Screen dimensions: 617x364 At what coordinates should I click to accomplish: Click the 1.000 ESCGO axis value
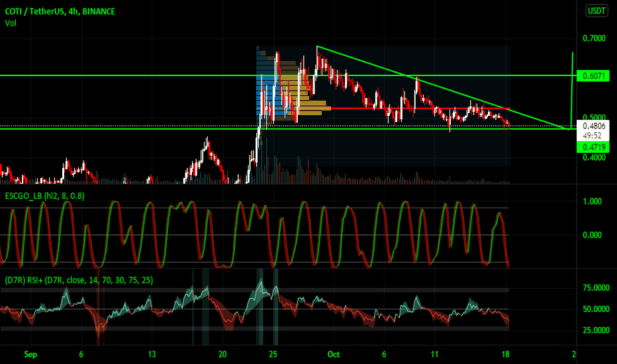coord(592,201)
